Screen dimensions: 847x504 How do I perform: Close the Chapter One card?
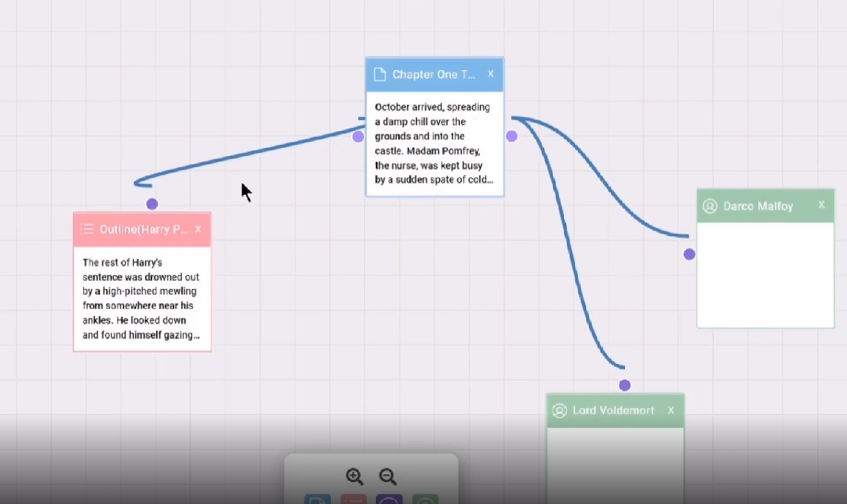coord(490,73)
